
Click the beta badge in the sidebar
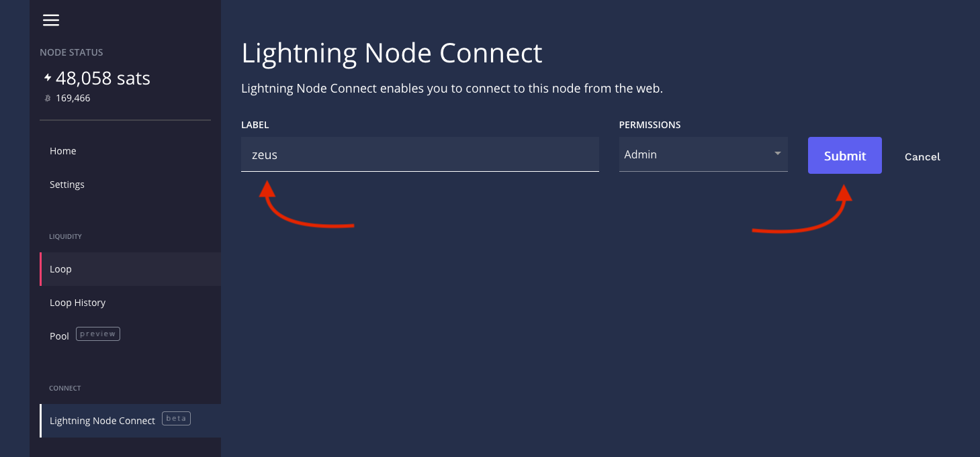176,419
